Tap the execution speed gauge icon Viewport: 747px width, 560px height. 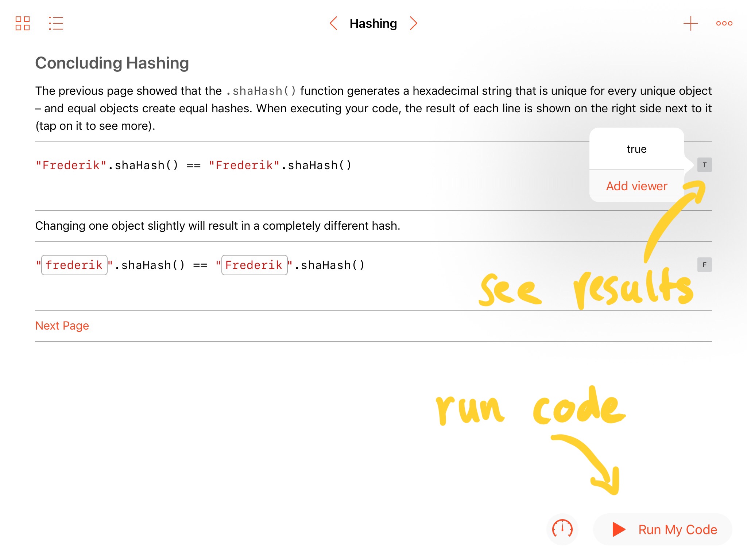(x=562, y=529)
